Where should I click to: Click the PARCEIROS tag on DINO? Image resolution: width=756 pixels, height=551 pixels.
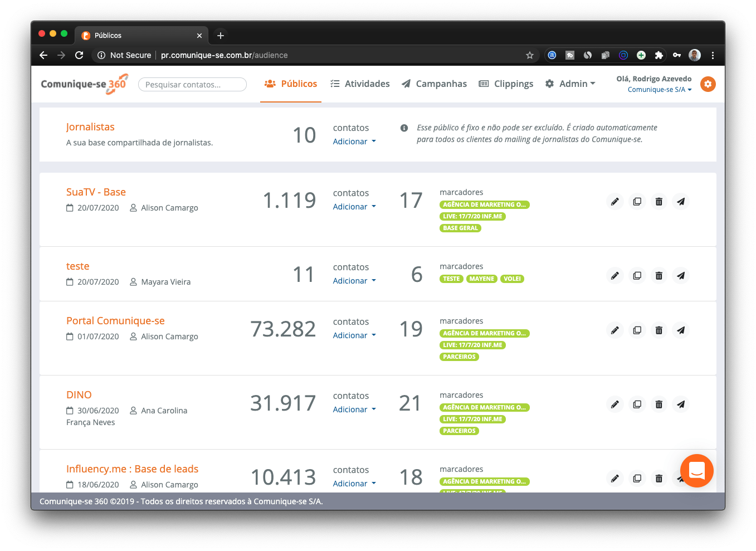click(x=459, y=431)
